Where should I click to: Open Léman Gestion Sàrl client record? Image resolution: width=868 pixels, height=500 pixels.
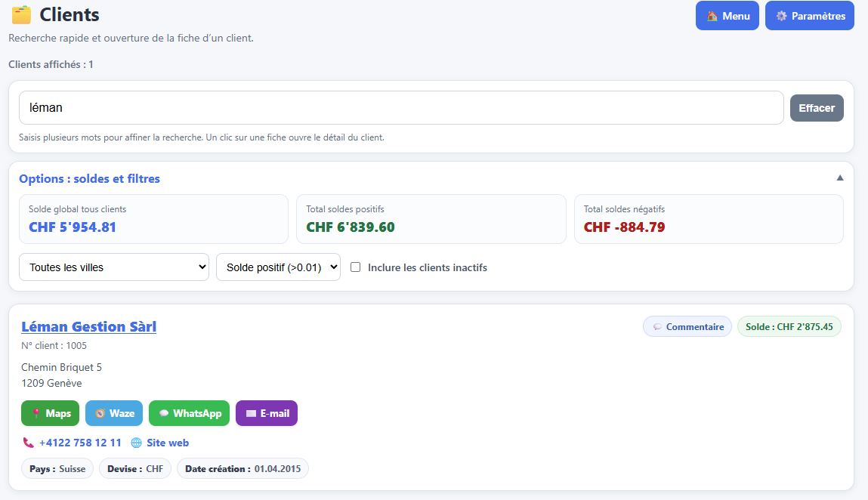(88, 327)
